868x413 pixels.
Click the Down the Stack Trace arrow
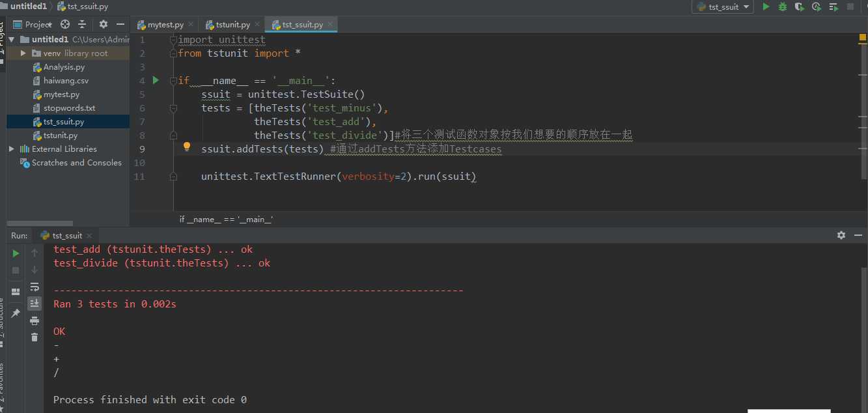pyautogui.click(x=35, y=270)
